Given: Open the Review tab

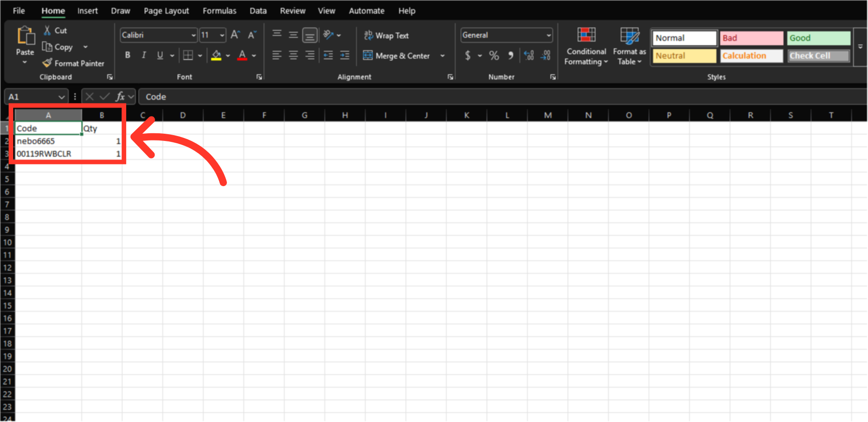Looking at the screenshot, I should (x=292, y=10).
